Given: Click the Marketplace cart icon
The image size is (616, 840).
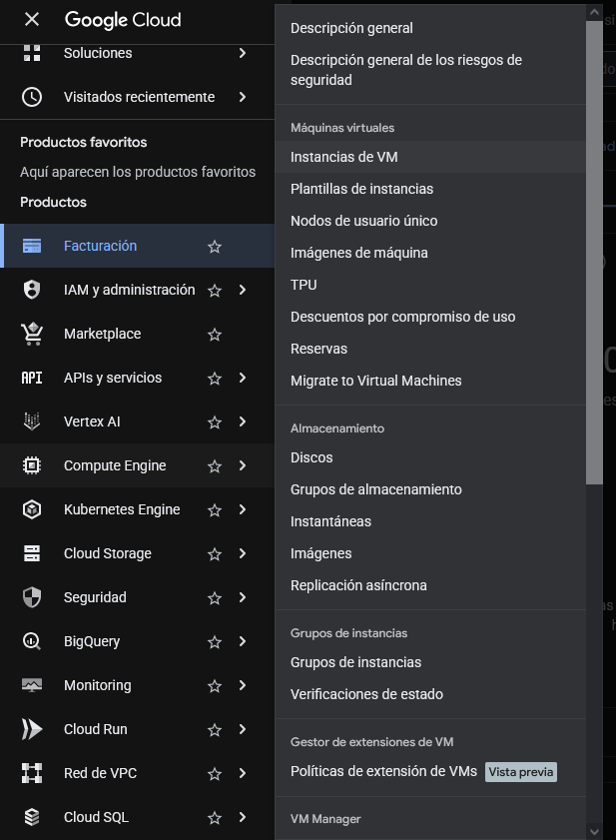Looking at the screenshot, I should pyautogui.click(x=32, y=334).
